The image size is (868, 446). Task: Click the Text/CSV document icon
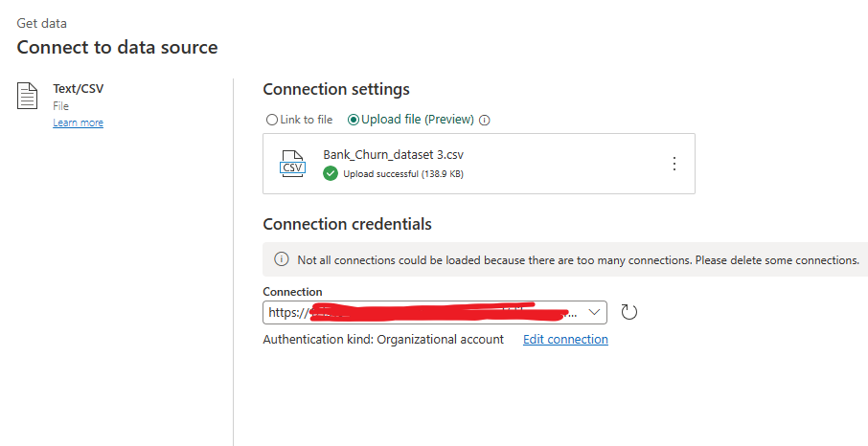pos(27,96)
